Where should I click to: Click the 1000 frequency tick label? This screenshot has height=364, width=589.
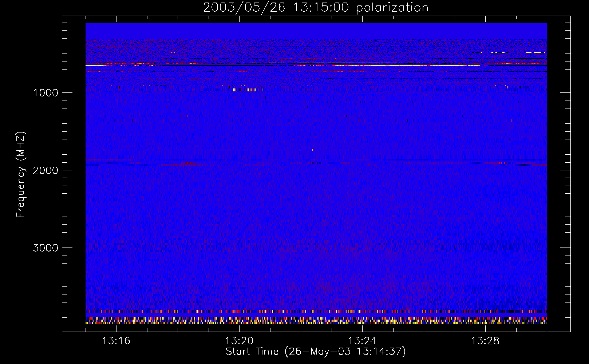46,93
